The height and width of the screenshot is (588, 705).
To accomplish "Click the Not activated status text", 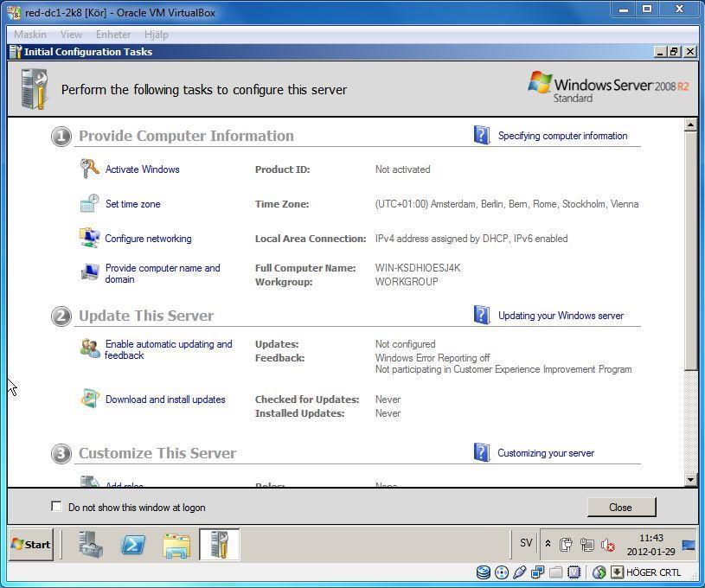I will (x=402, y=169).
